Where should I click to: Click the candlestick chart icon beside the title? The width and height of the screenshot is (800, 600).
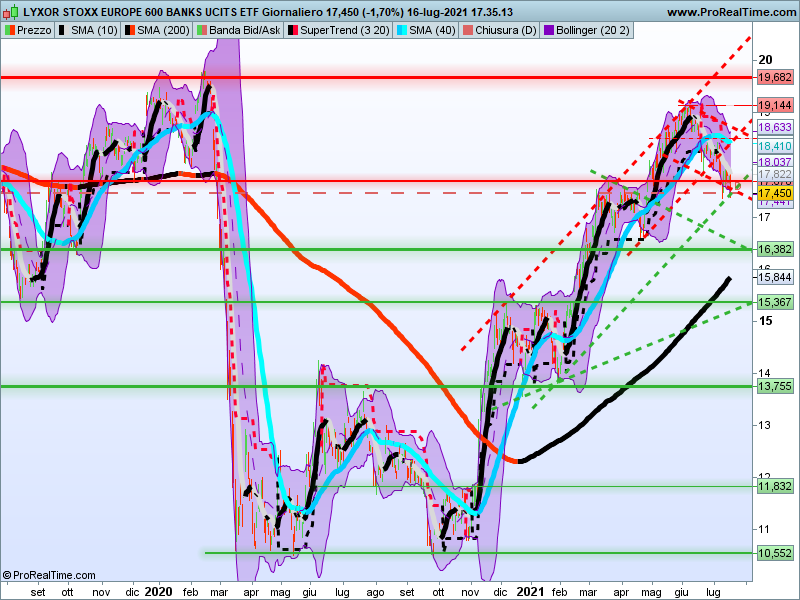(x=11, y=12)
